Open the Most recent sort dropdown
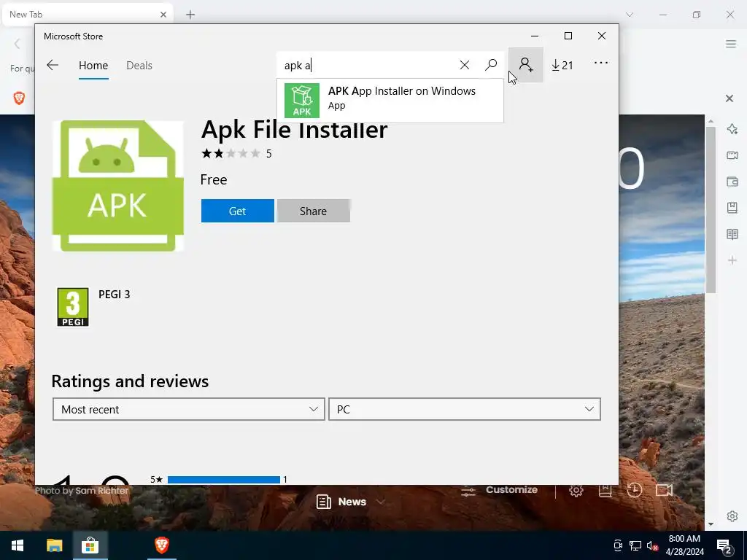The width and height of the screenshot is (747, 560). pyautogui.click(x=189, y=409)
